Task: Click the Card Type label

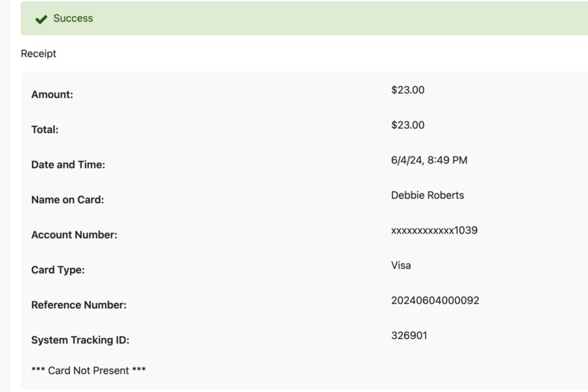Action: coord(57,270)
